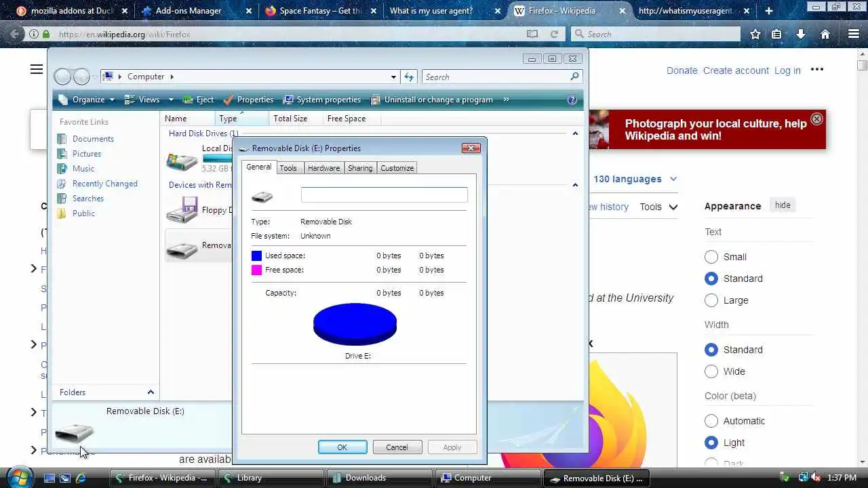Click Show Desktop quick launch icon

pos(49,478)
